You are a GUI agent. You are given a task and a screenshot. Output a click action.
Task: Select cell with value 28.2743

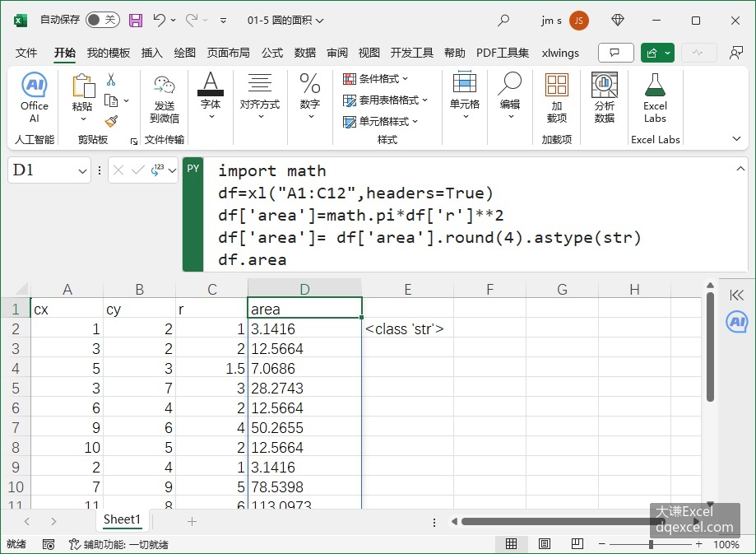point(304,388)
